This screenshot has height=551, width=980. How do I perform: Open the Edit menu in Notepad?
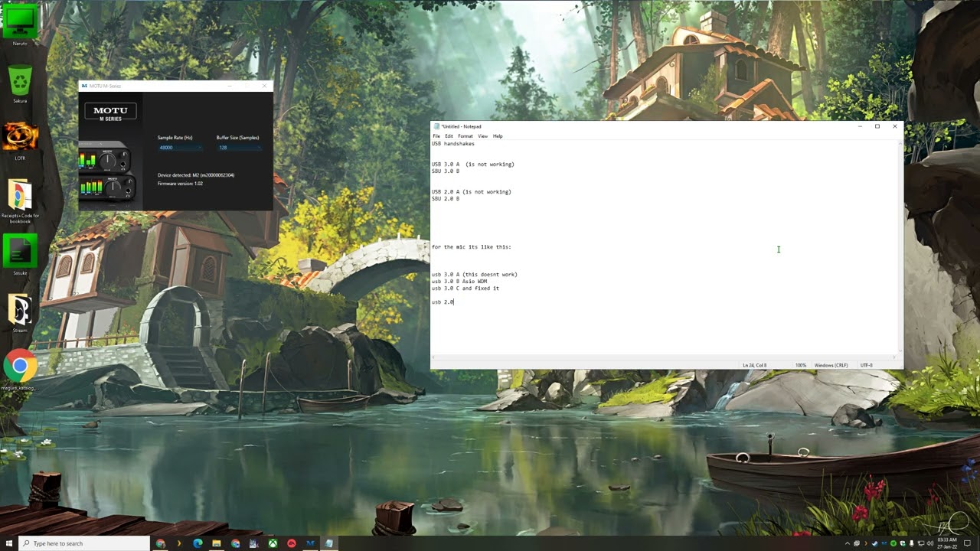pos(449,136)
